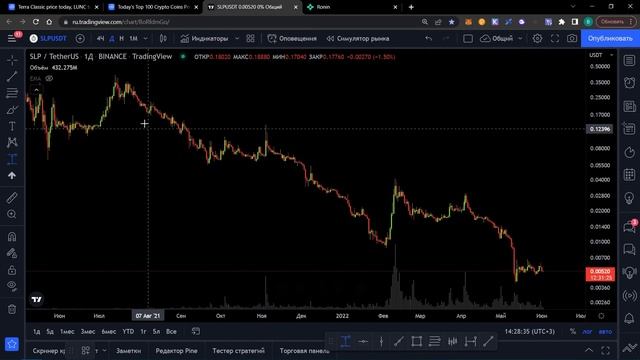Viewport: 640px width, 360px height.
Task: Select the Н weekly timeframe
Action: tap(122, 38)
